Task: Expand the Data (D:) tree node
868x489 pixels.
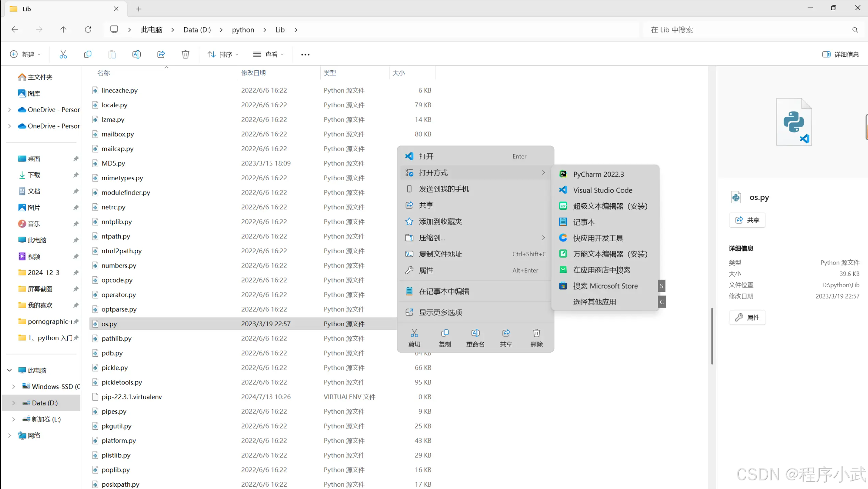Action: click(x=14, y=403)
